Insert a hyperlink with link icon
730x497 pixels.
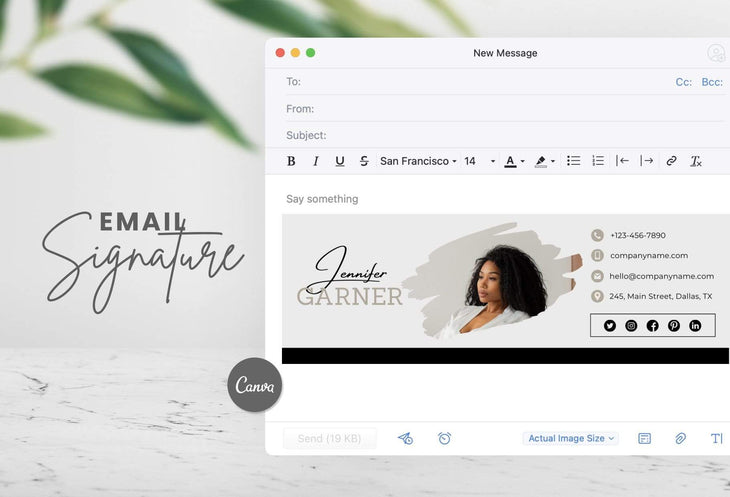coord(671,161)
